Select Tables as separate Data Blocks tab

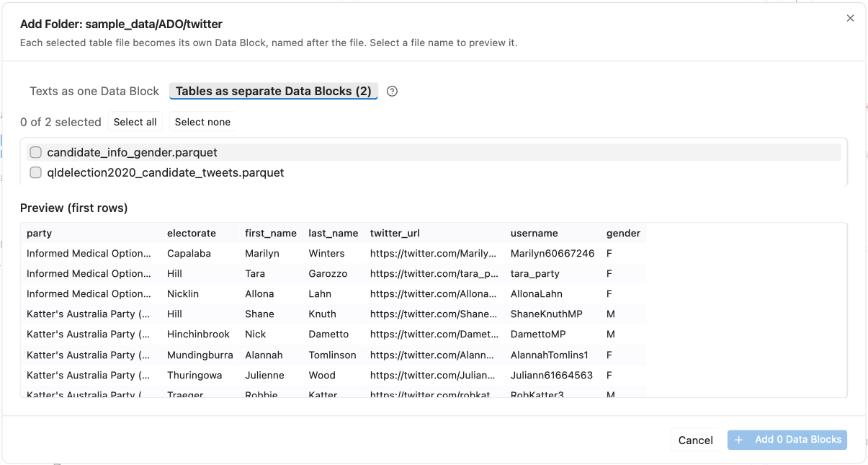(274, 92)
